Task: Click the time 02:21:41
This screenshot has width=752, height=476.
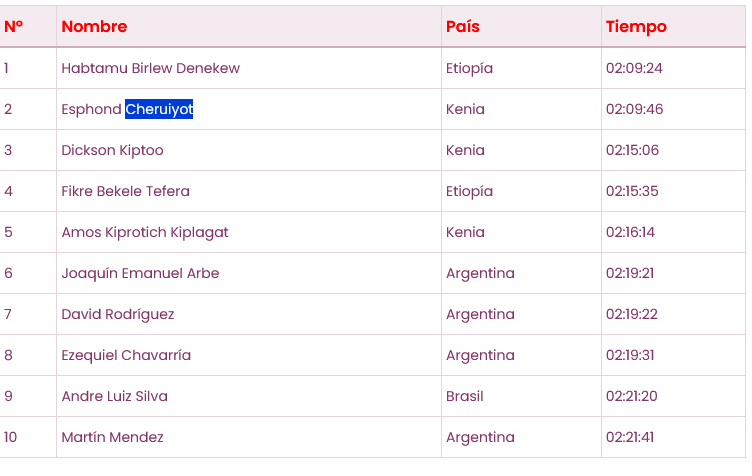Action: (x=630, y=437)
